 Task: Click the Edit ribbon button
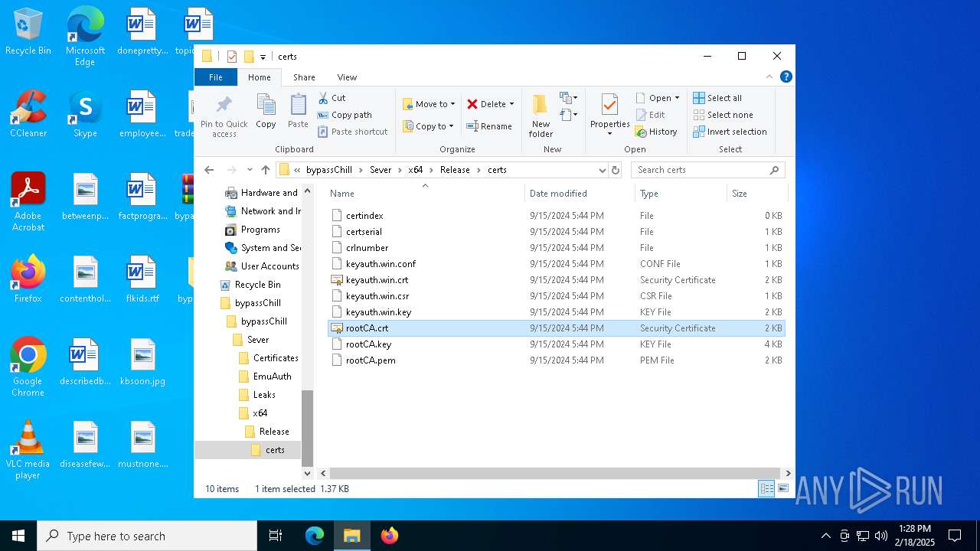point(650,115)
